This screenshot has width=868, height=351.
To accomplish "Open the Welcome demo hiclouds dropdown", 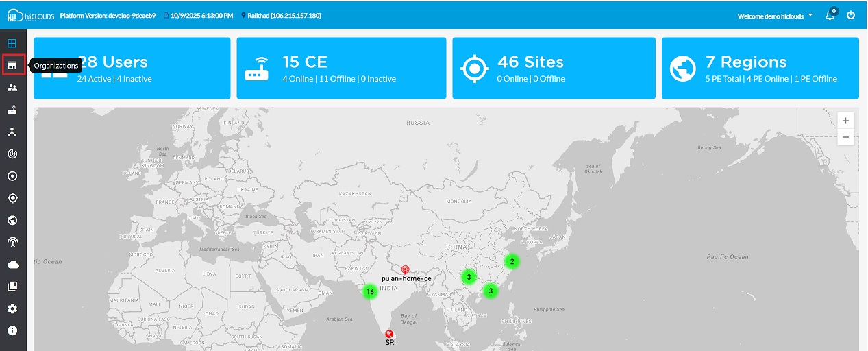I will click(775, 16).
